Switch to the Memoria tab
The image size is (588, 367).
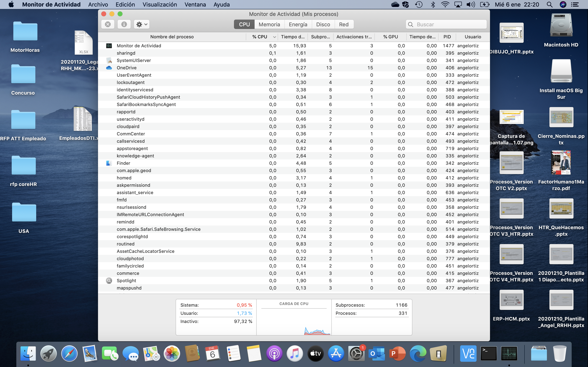269,24
